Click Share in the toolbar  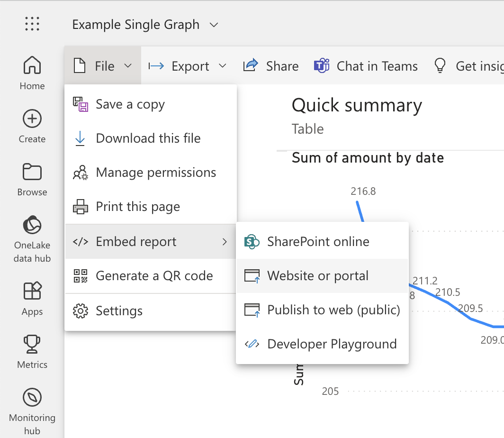tap(271, 66)
